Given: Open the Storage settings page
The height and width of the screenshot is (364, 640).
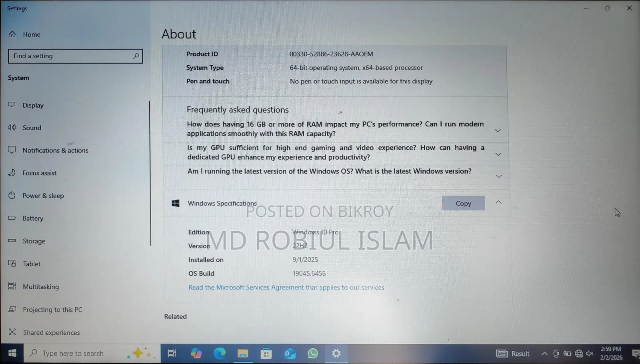Looking at the screenshot, I should [34, 241].
